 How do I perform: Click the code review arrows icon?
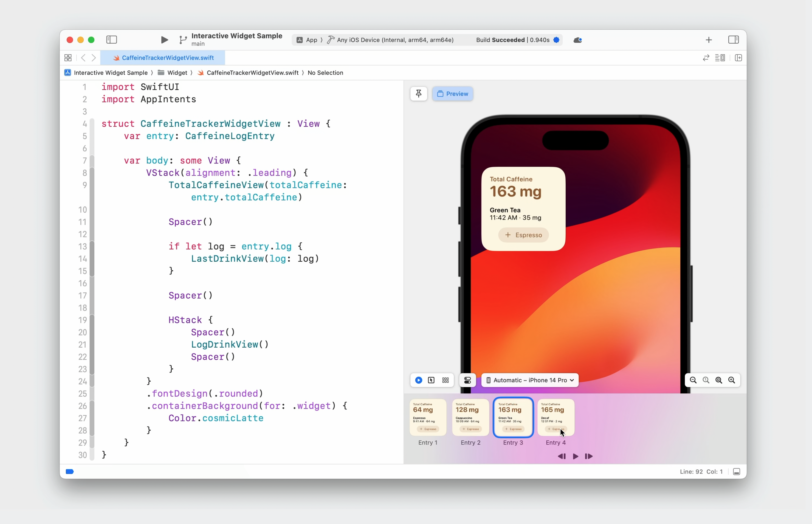point(706,58)
